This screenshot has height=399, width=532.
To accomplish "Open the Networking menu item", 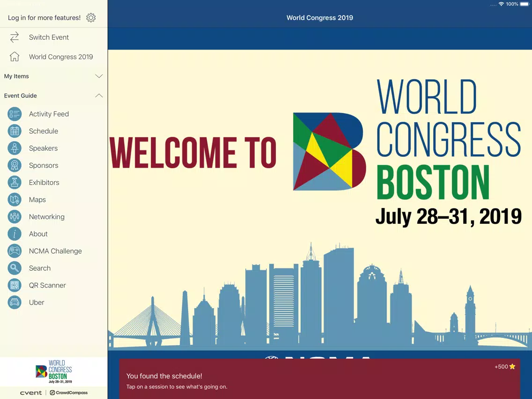I will 47,217.
